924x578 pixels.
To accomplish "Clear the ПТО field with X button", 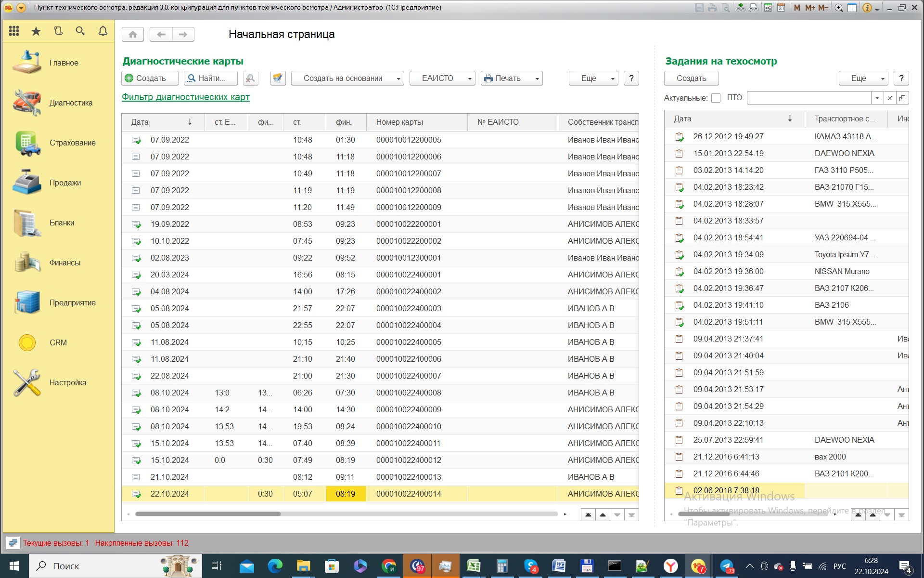I will pos(890,98).
